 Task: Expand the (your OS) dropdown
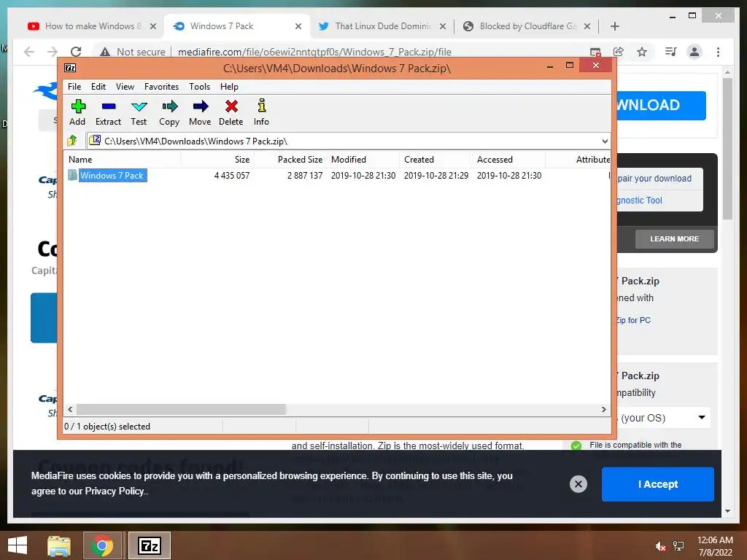[664, 418]
